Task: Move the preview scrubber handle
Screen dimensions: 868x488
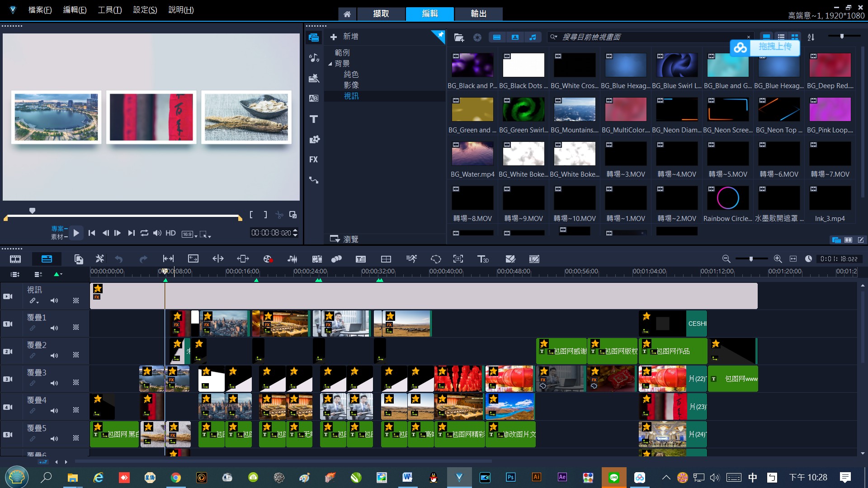Action: [32, 211]
